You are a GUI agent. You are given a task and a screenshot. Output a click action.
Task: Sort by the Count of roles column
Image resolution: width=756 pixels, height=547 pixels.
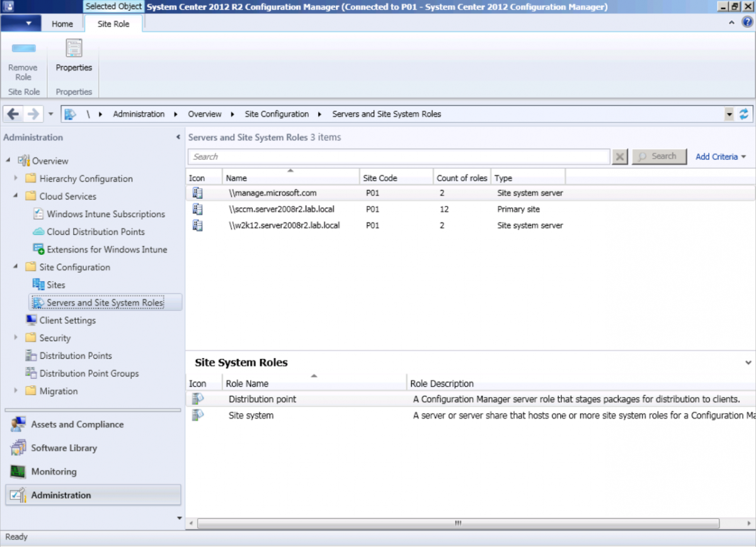pos(462,178)
